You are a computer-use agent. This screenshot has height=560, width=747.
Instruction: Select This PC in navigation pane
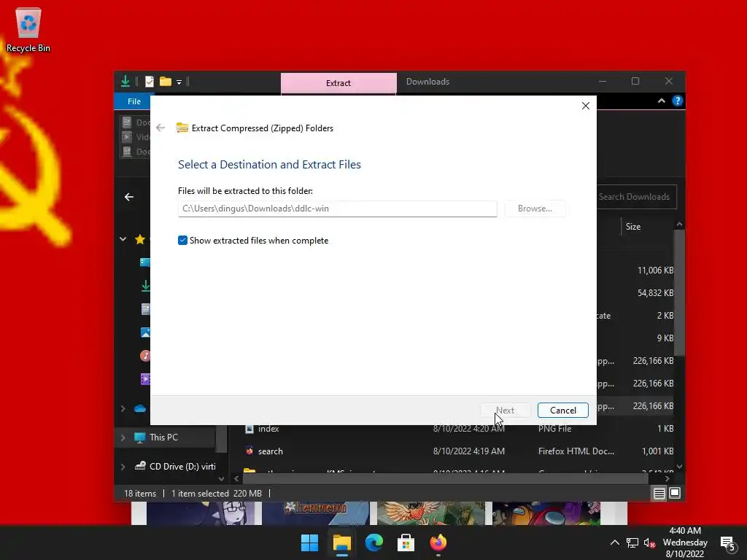point(163,437)
